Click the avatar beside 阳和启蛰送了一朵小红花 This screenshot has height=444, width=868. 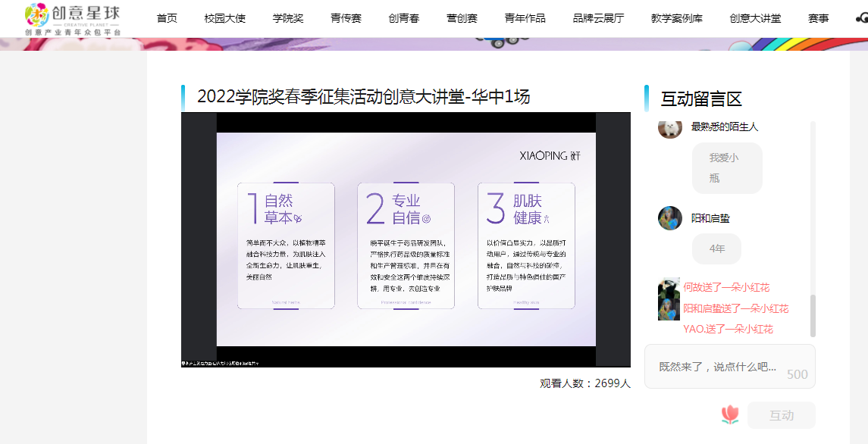click(669, 309)
